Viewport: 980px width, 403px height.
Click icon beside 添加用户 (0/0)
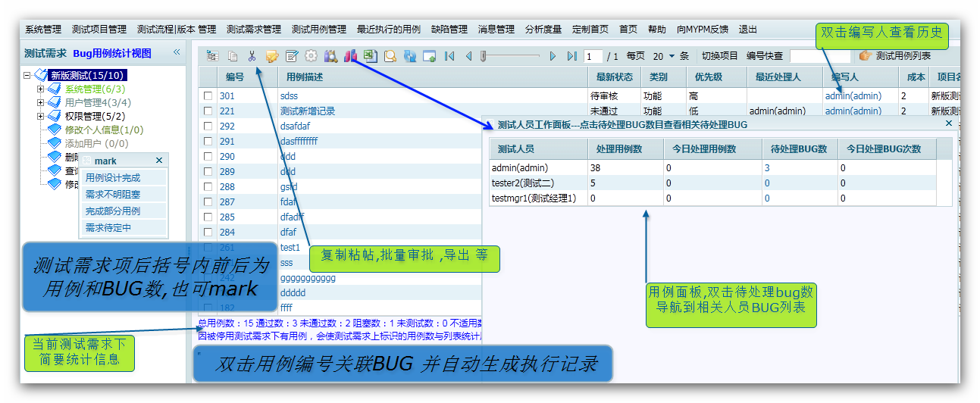click(x=55, y=143)
